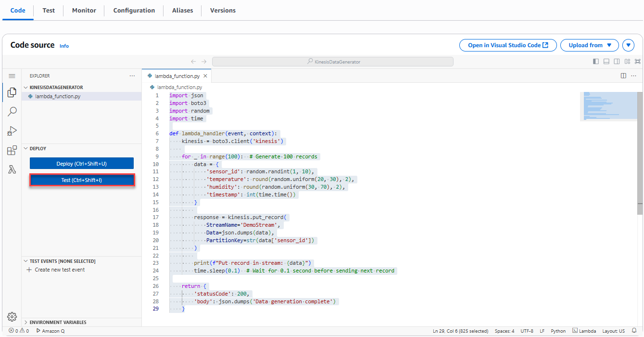This screenshot has height=337, width=644.
Task: Click the hamburger menu icon
Action: pyautogui.click(x=12, y=76)
